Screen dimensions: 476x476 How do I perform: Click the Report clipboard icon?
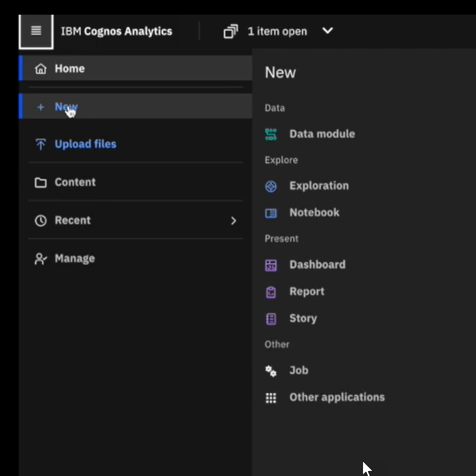(x=271, y=292)
